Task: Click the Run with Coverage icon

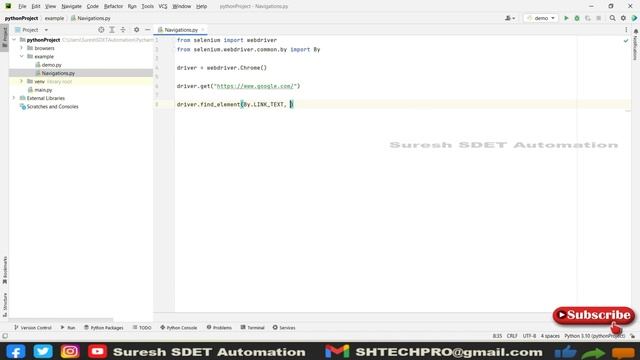Action: (x=588, y=18)
